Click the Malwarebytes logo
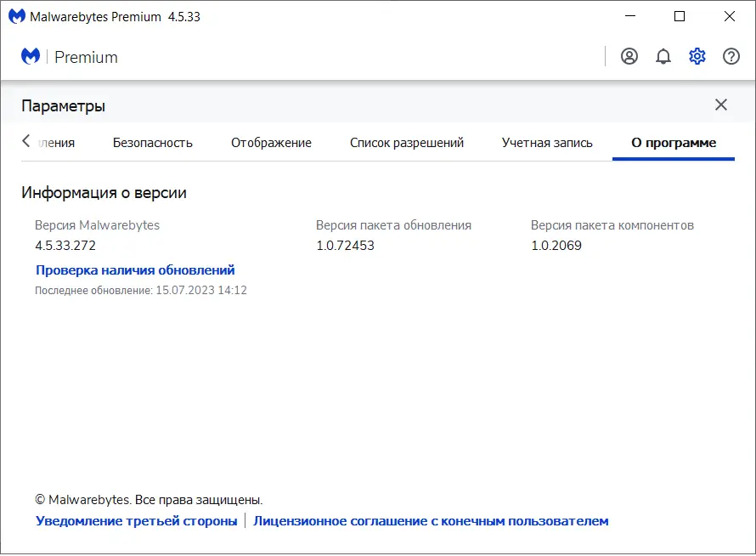 31,56
